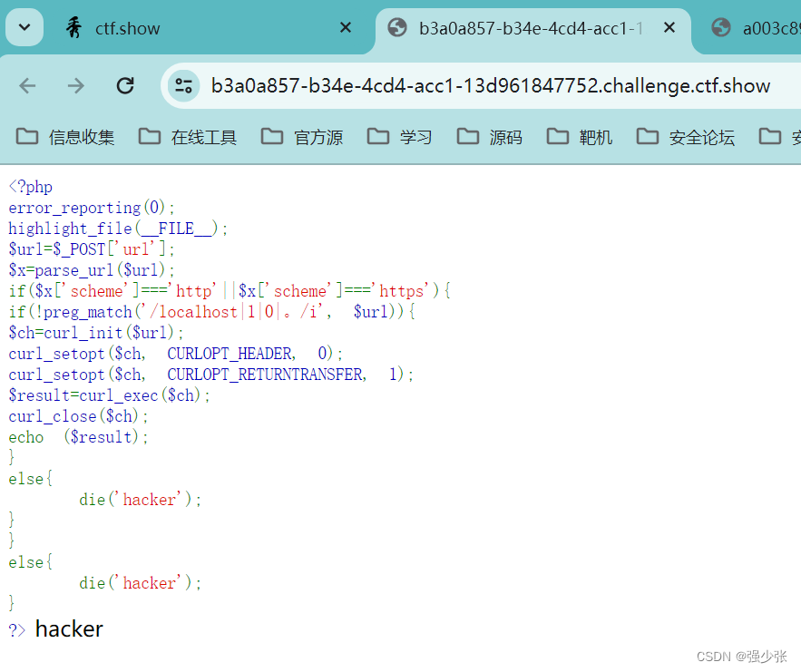
Task: Select the b3a0a857-b34e-4cd4-acc1 tab
Action: tap(533, 28)
